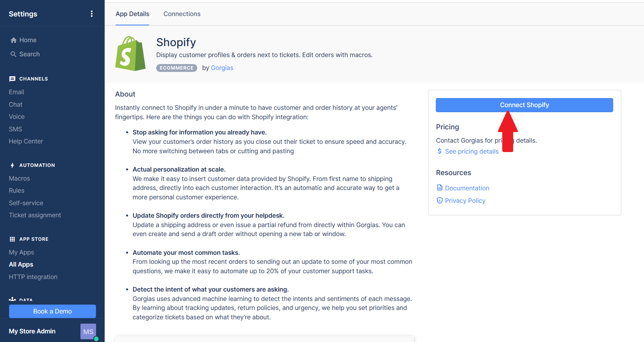Click the Documentation file icon
This screenshot has width=644, height=342.
(440, 188)
